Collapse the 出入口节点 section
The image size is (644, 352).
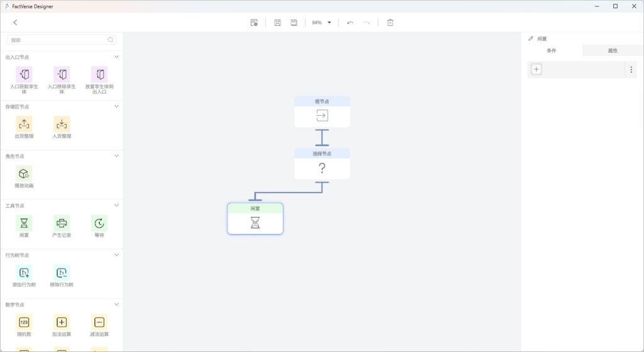116,57
